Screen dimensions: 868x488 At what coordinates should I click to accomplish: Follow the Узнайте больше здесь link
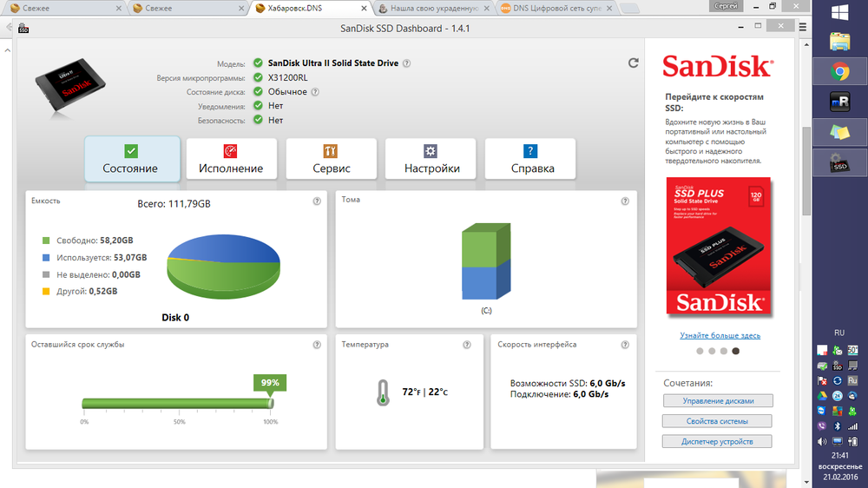tap(720, 335)
